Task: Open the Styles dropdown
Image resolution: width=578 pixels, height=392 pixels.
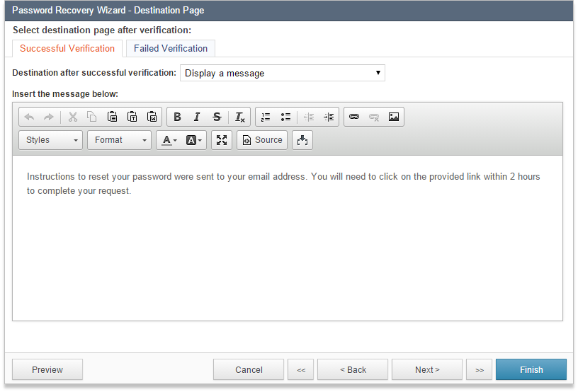Action: [x=50, y=140]
